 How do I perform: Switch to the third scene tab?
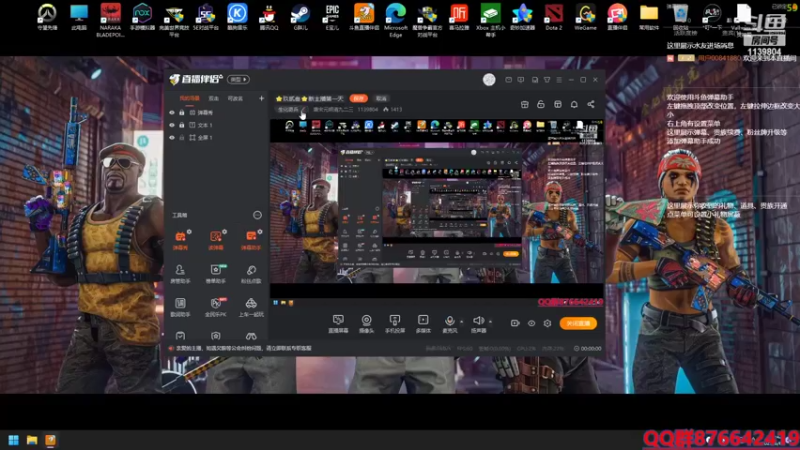pyautogui.click(x=235, y=98)
